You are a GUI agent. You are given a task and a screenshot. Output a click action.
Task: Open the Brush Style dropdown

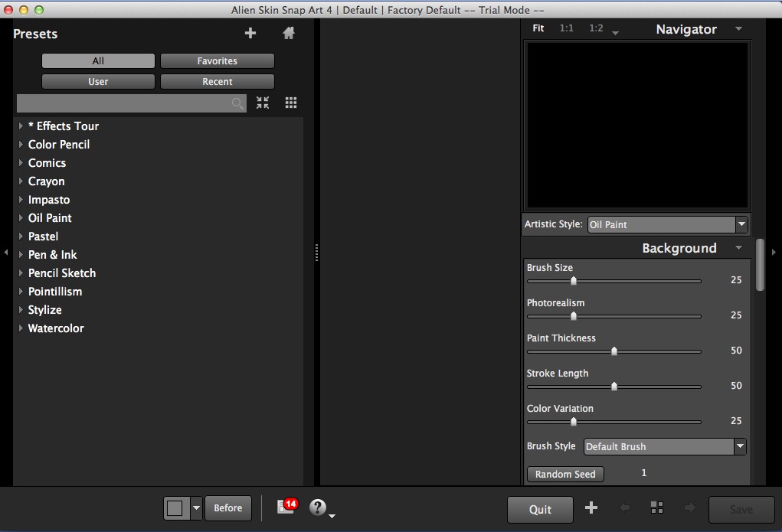tap(665, 446)
